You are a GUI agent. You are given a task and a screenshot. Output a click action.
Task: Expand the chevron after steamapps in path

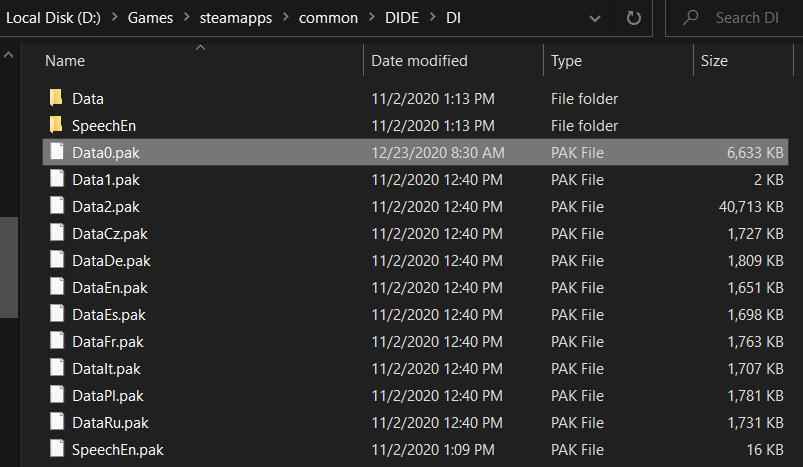(284, 18)
